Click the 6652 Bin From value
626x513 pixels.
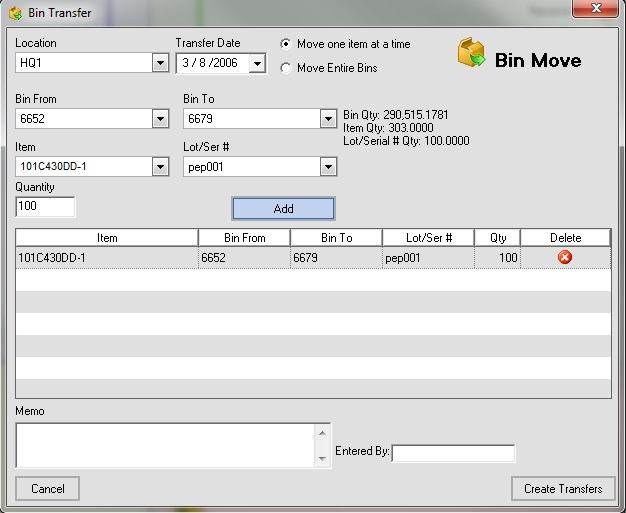pos(32,119)
